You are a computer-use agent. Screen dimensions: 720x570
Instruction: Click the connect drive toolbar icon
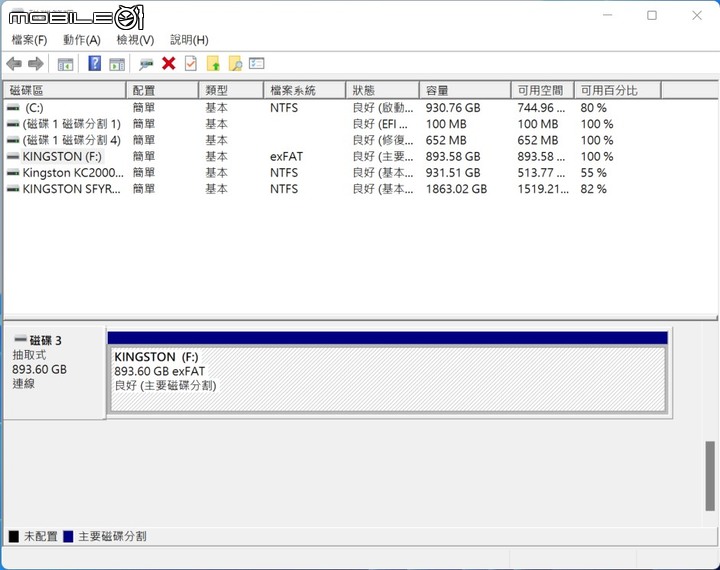point(146,64)
